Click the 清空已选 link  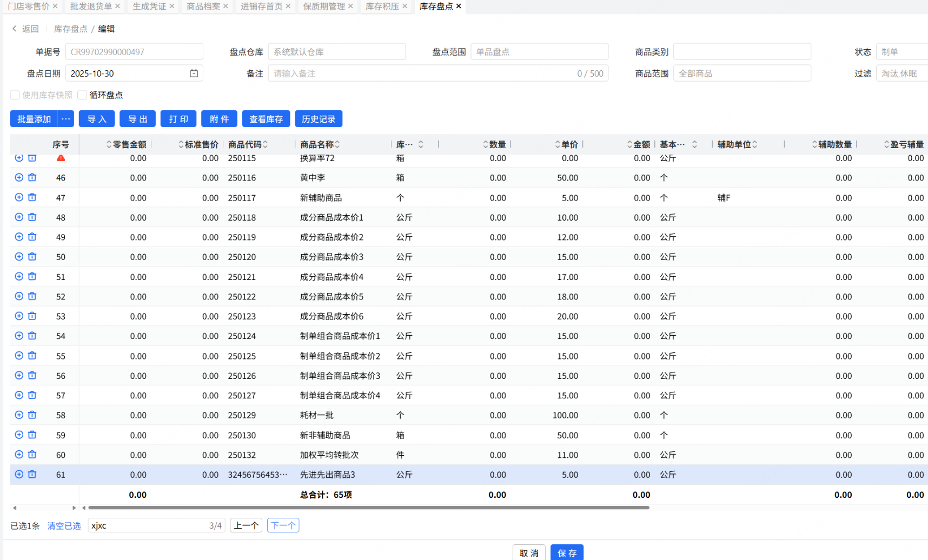[64, 525]
